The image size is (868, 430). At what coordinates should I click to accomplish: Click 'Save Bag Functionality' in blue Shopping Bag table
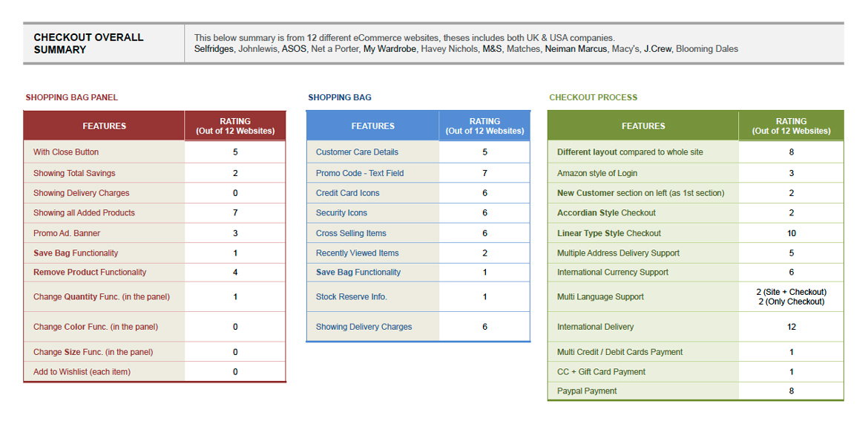pos(358,272)
